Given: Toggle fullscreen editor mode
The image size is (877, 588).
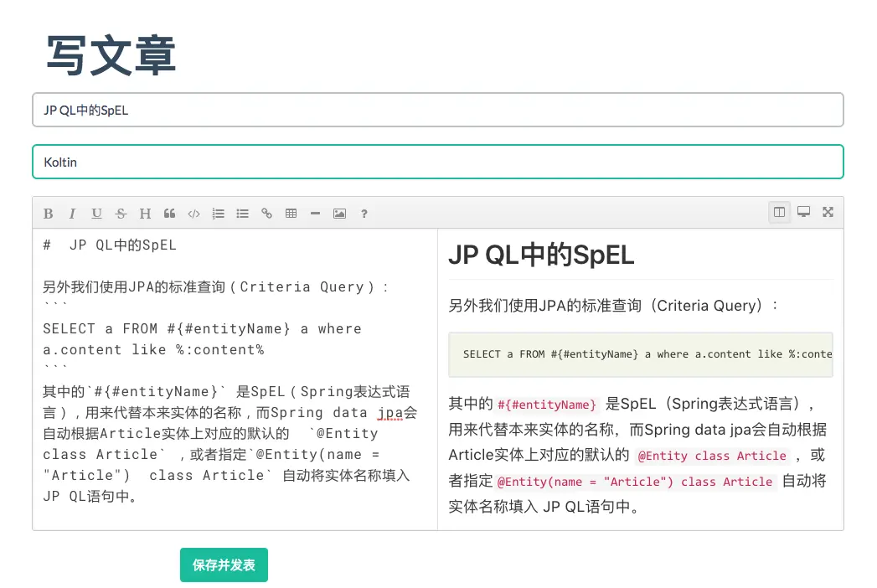Looking at the screenshot, I should [x=828, y=212].
